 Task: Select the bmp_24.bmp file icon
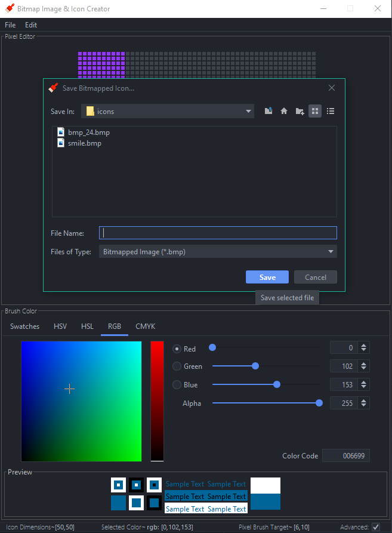point(61,132)
